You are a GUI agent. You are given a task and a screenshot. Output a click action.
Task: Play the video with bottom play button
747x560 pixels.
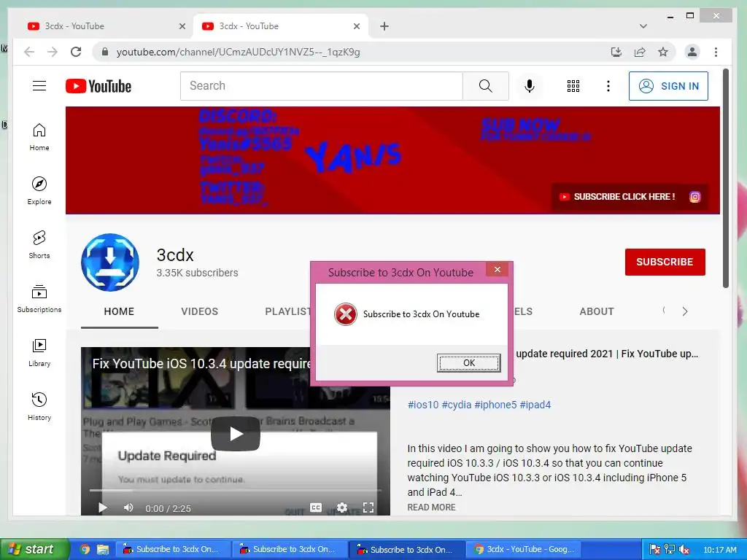(x=102, y=507)
